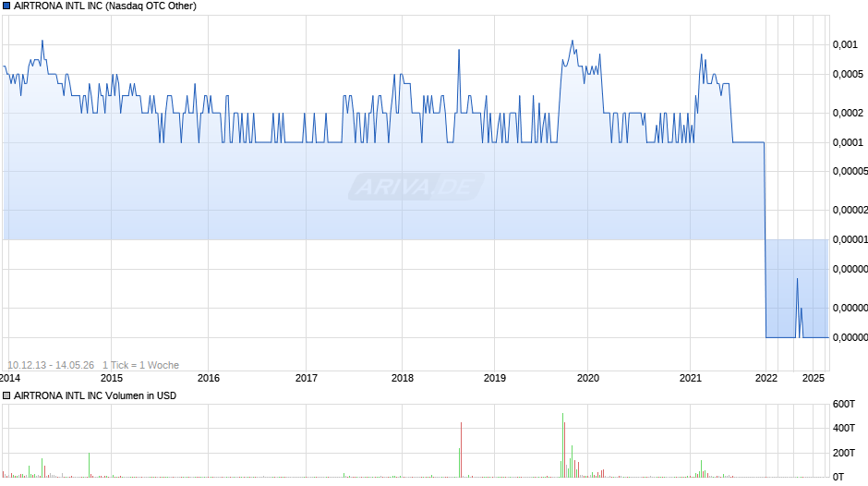Click the date range text 10.12.13 - 14.05.26
This screenshot has height=486, width=868.
tap(51, 365)
